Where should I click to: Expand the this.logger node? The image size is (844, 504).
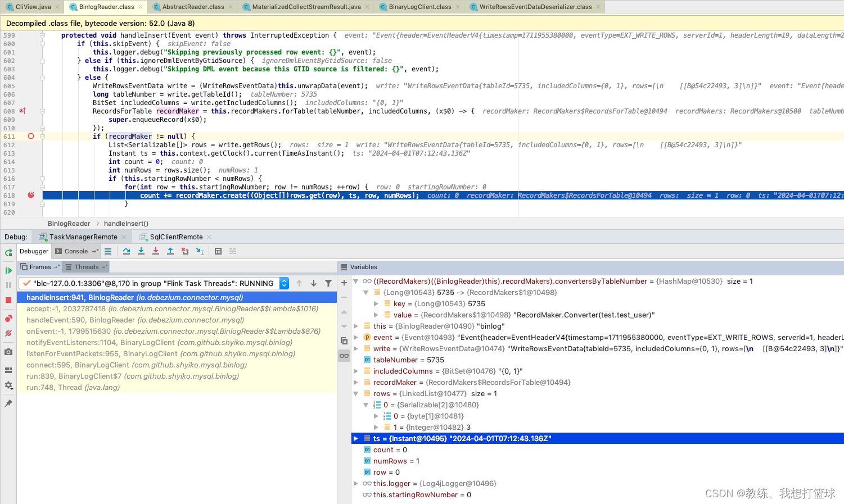click(x=356, y=483)
